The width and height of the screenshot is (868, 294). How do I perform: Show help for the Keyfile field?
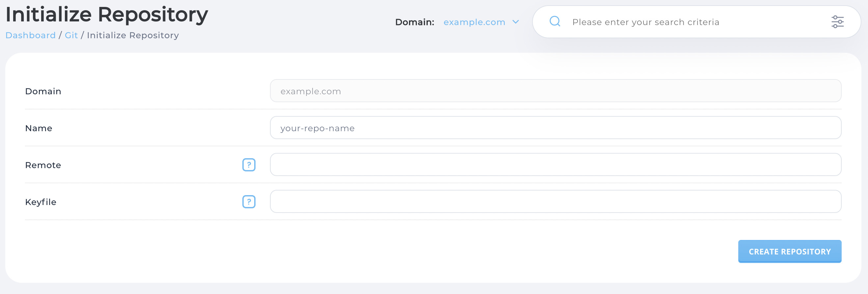click(x=249, y=202)
